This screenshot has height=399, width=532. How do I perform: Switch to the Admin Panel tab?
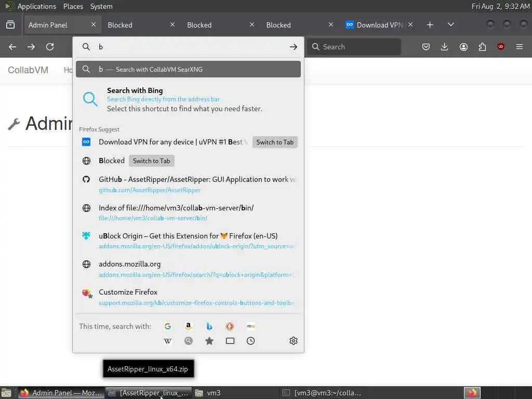click(62, 25)
